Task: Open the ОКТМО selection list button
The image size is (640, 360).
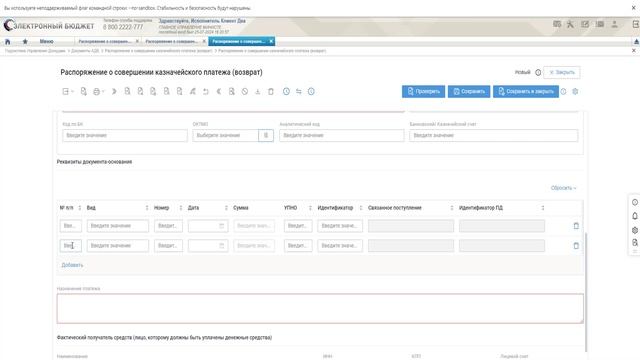Action: point(266,136)
